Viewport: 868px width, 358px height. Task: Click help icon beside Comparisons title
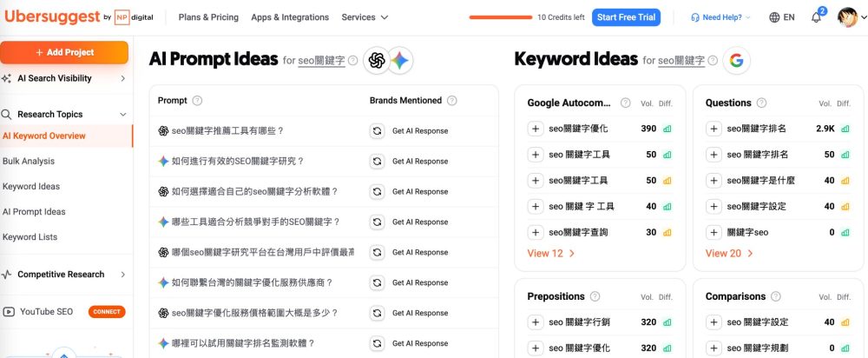point(776,296)
